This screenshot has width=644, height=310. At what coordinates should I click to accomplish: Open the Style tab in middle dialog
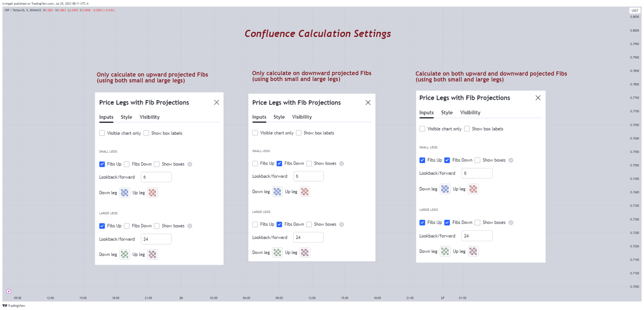coord(279,117)
